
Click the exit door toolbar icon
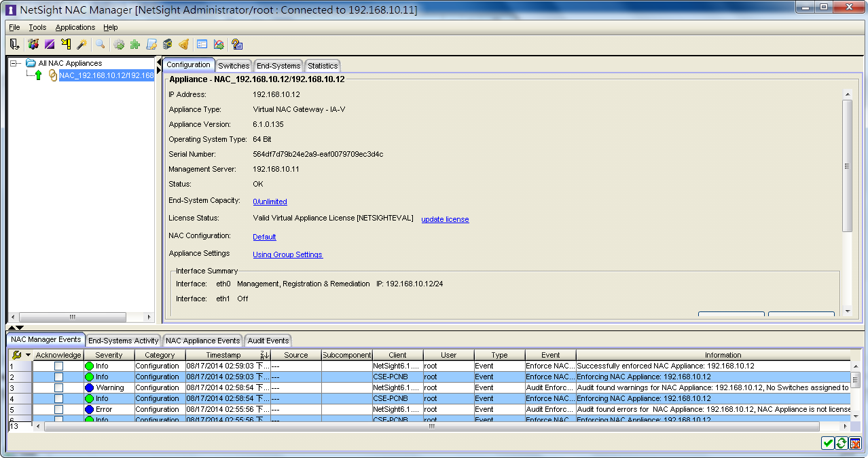pos(14,44)
